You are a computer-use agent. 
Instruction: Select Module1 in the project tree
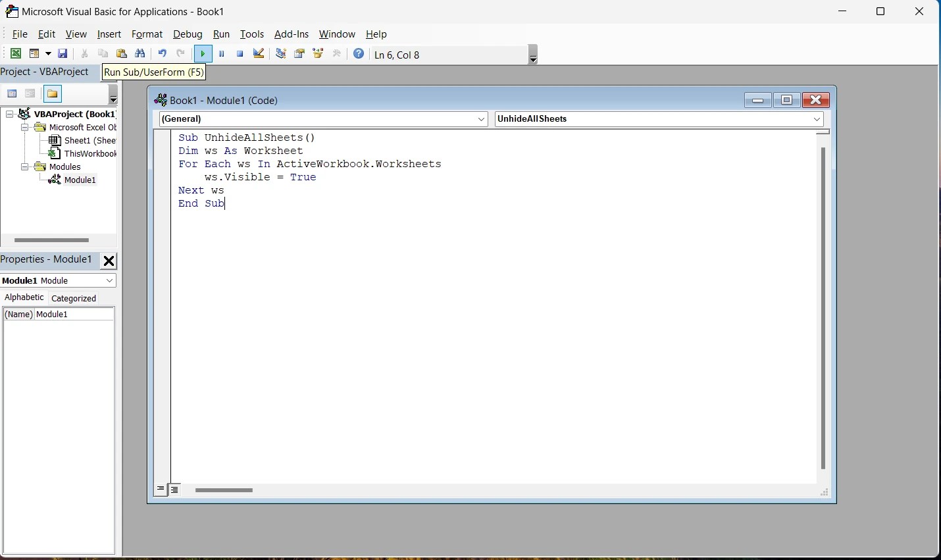click(79, 180)
